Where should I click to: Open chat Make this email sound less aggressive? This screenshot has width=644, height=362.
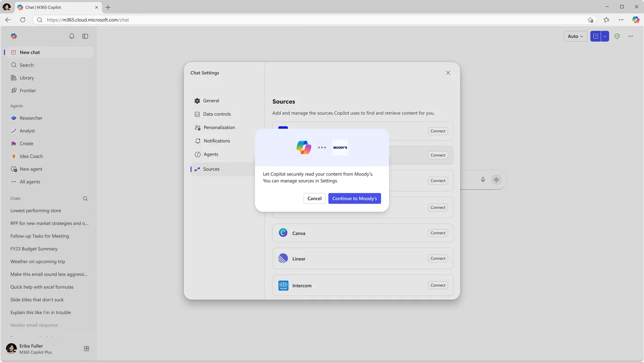click(48, 274)
